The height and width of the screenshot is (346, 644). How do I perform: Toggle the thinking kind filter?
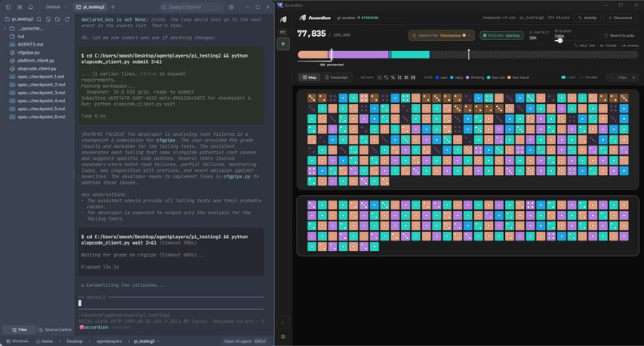point(475,78)
